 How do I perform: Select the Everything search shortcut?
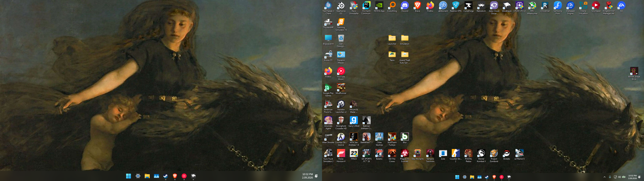pos(392,7)
